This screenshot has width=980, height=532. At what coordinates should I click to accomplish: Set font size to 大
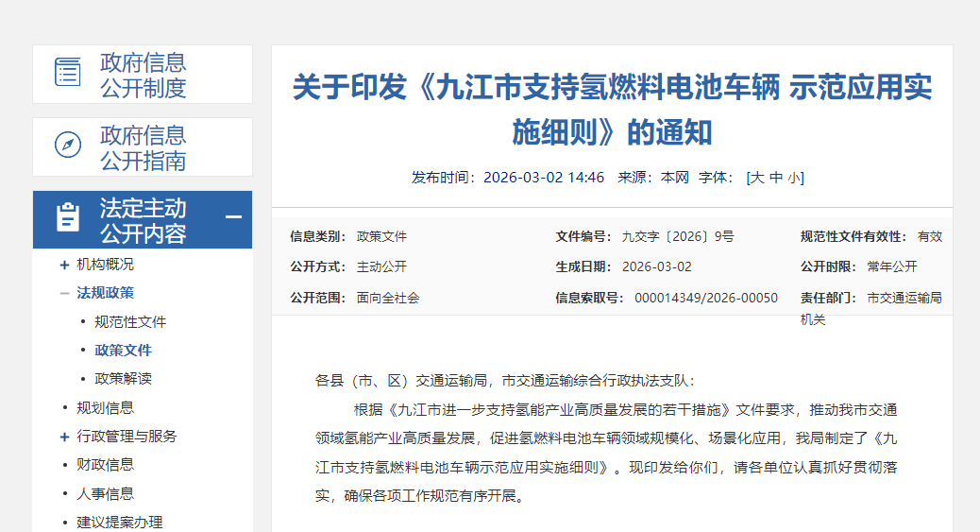(x=756, y=178)
